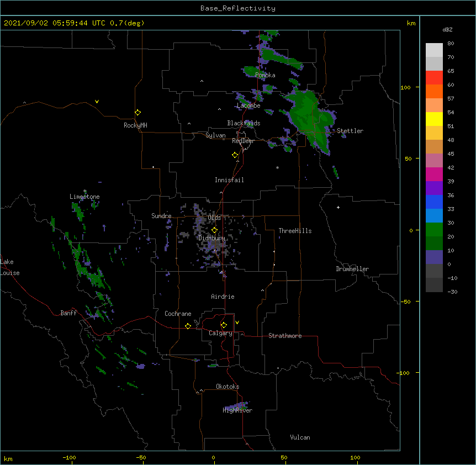Click the Base_Reflectivity title
Image resolution: width=476 pixels, height=465 pixels.
coord(238,8)
